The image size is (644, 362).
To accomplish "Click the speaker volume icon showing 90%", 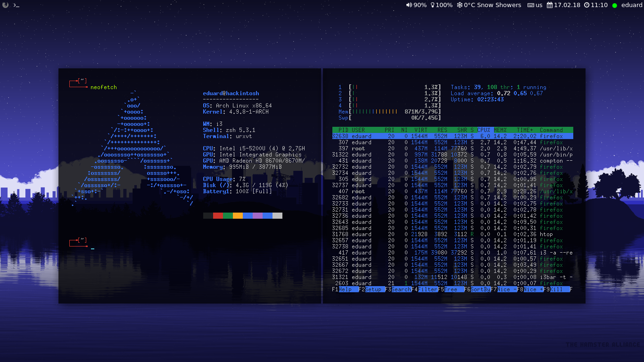I will point(409,5).
